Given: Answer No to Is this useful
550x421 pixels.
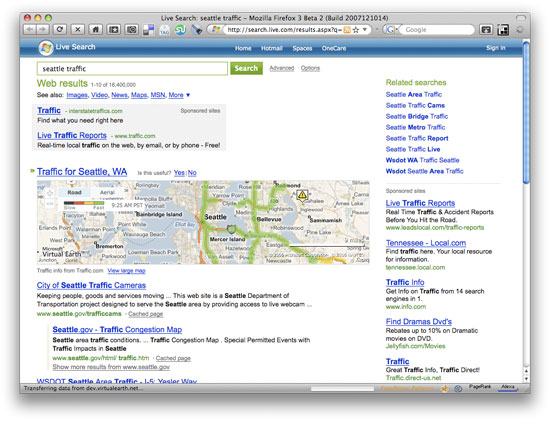Looking at the screenshot, I should 192,173.
